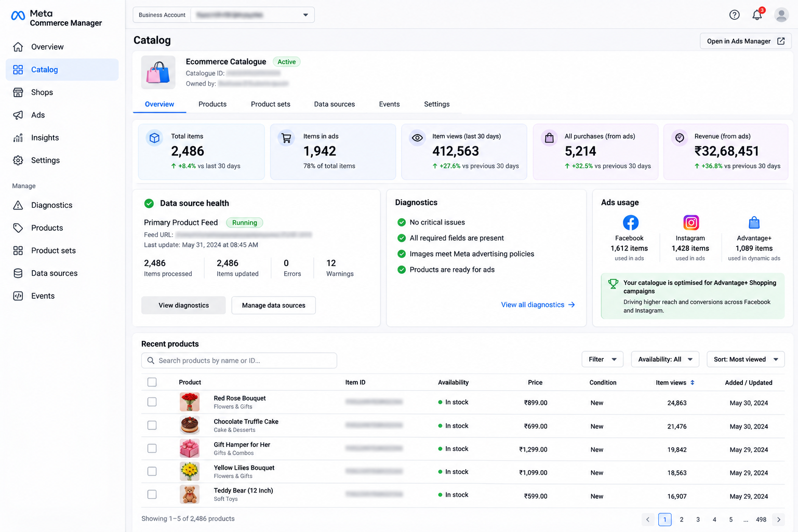798x532 pixels.
Task: Click the search magnifier icon in products search
Action: tap(151, 361)
